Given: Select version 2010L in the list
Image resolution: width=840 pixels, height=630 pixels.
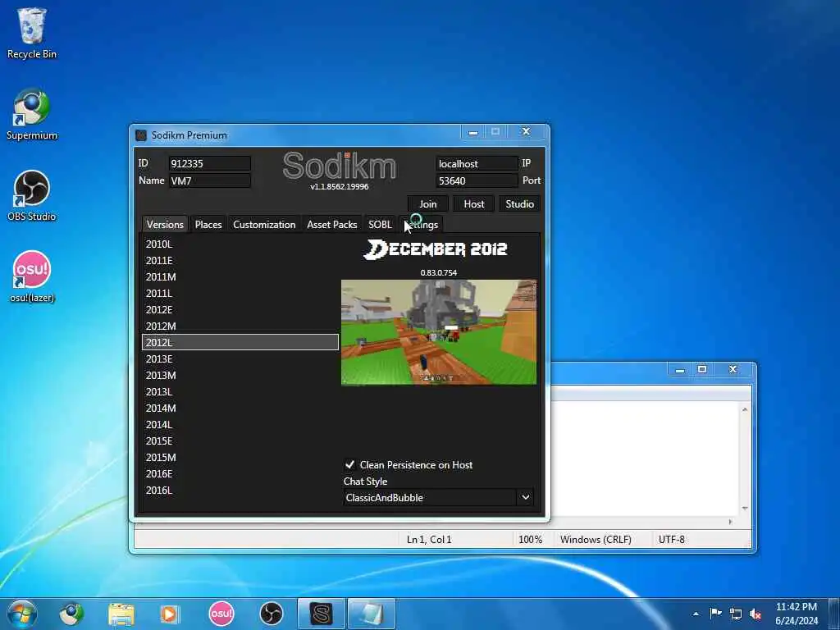Looking at the screenshot, I should [x=240, y=244].
